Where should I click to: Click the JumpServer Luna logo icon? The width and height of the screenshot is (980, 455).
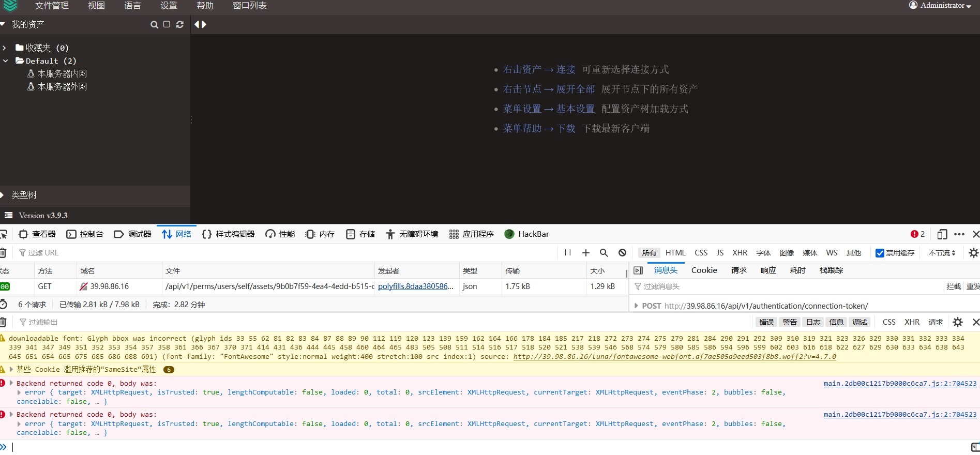point(10,6)
